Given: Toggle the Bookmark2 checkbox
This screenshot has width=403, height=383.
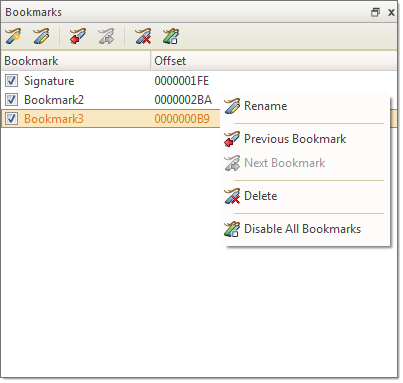Looking at the screenshot, I should tap(11, 100).
